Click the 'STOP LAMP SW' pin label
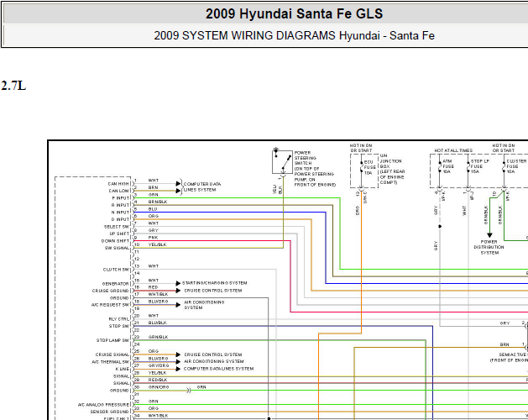 tap(112, 340)
